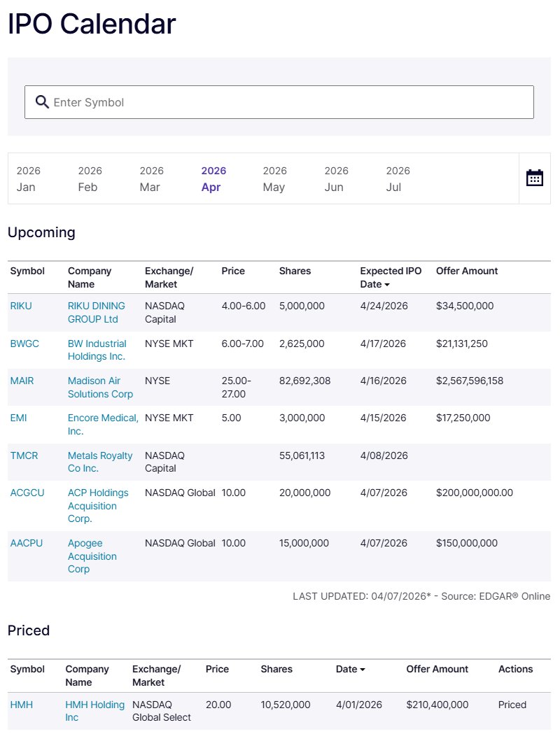Click the search magnifier icon
The height and width of the screenshot is (741, 560).
(x=42, y=102)
